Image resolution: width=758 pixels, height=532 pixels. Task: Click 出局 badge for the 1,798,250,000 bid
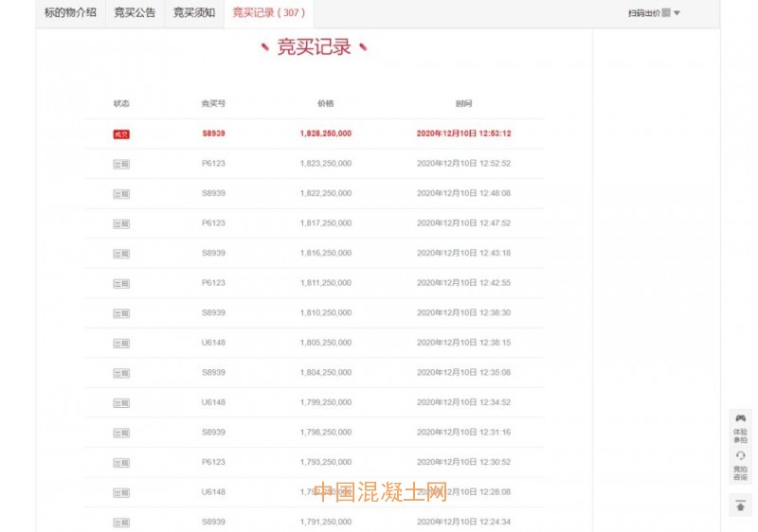tap(121, 433)
